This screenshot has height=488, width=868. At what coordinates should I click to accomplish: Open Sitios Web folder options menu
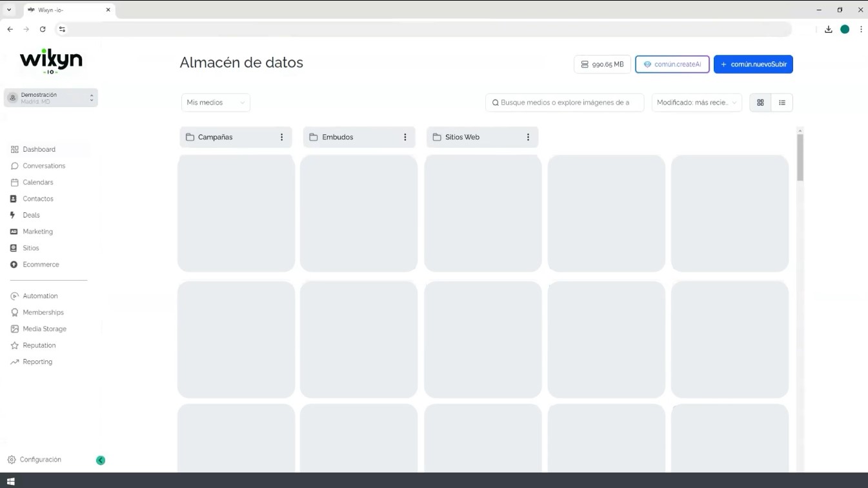click(x=528, y=137)
